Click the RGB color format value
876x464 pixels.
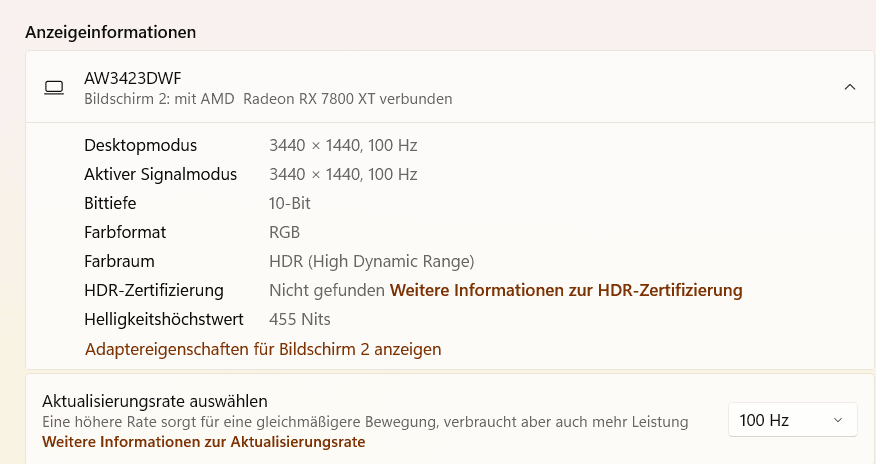[285, 232]
